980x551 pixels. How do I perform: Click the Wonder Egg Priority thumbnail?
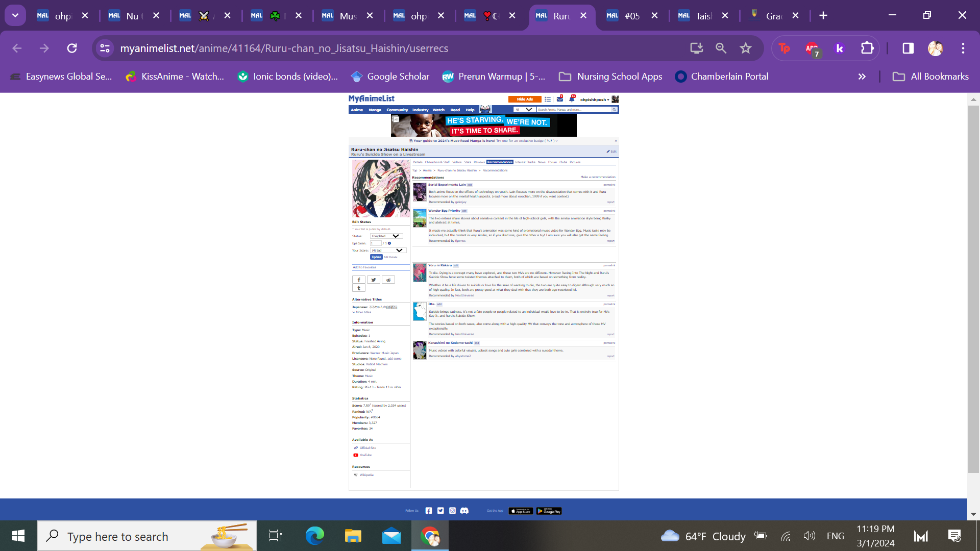(x=420, y=218)
